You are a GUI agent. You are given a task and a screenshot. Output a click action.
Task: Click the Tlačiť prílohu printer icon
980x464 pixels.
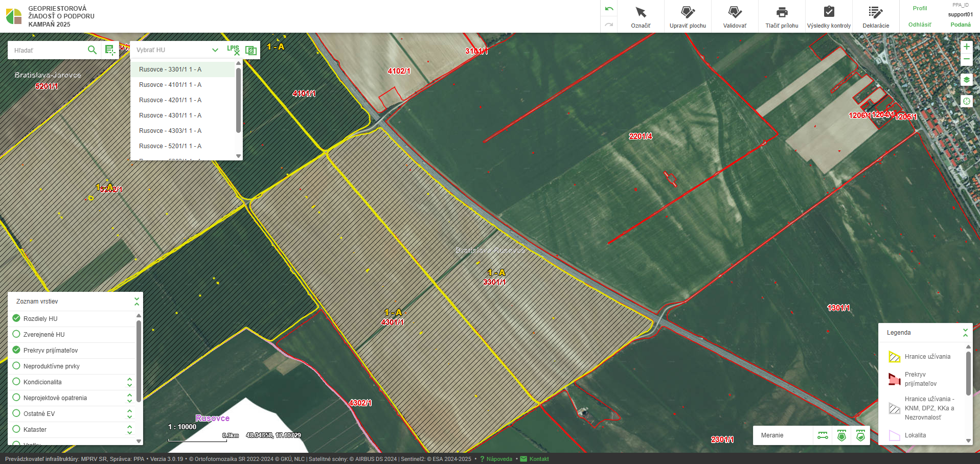coord(782,17)
